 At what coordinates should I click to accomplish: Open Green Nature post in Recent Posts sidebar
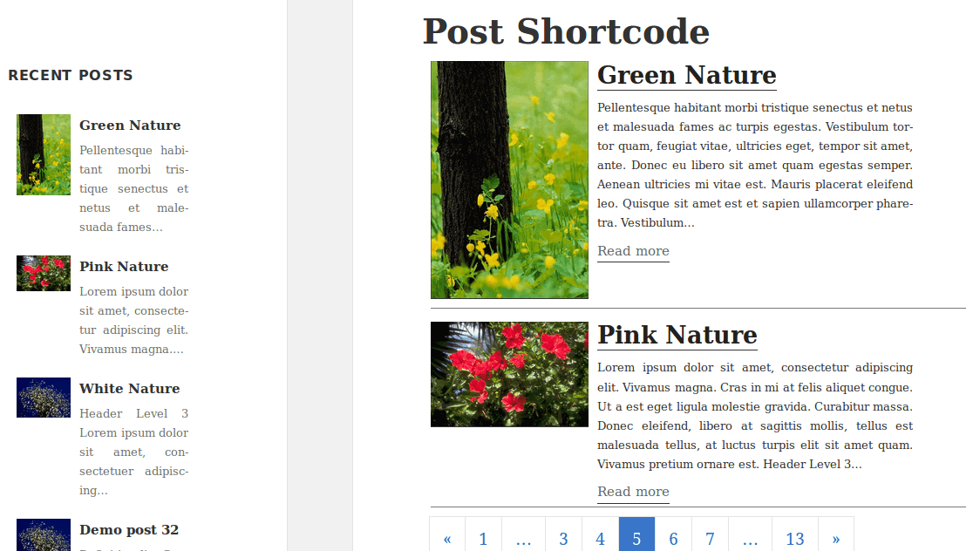(130, 125)
